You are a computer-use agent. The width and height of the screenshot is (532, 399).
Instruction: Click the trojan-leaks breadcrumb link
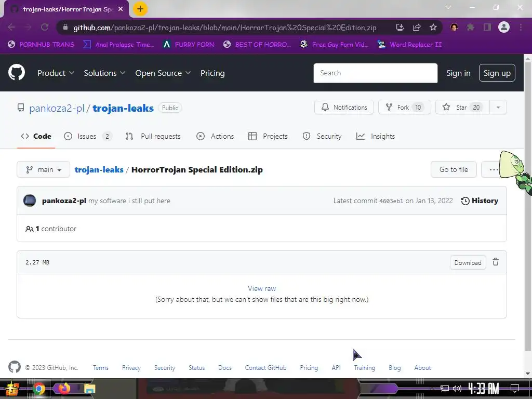coord(99,170)
